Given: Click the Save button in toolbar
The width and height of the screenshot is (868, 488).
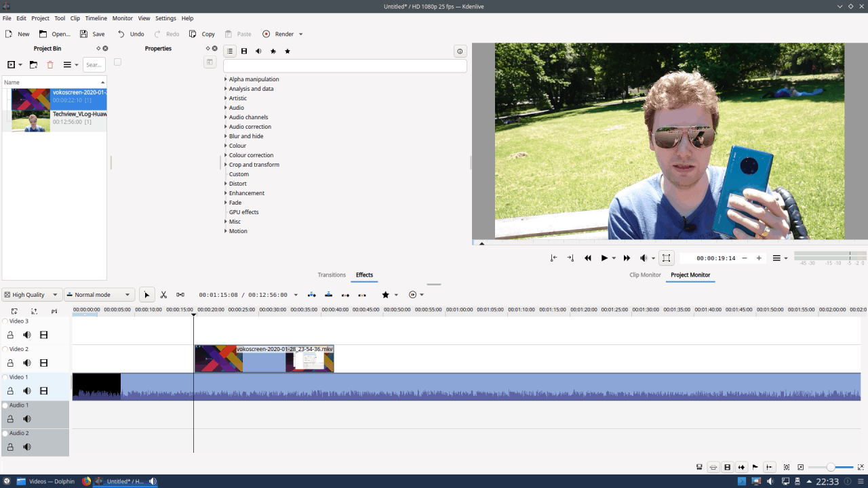Looking at the screenshot, I should [x=92, y=34].
